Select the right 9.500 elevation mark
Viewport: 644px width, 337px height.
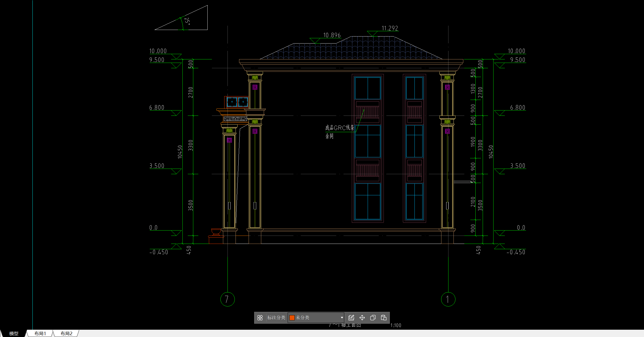tap(518, 60)
